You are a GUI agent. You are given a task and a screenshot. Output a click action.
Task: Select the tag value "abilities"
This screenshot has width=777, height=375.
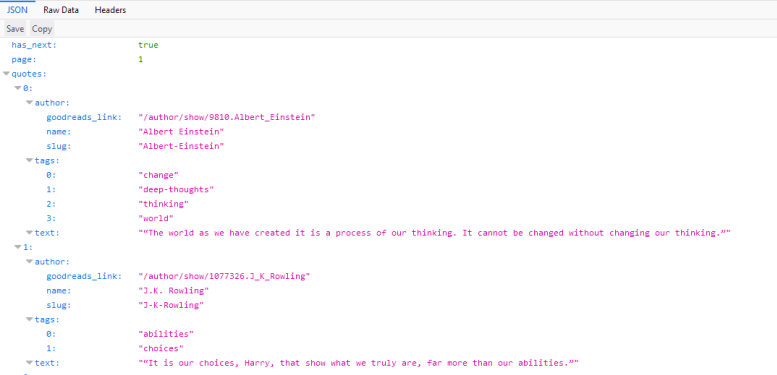point(166,334)
